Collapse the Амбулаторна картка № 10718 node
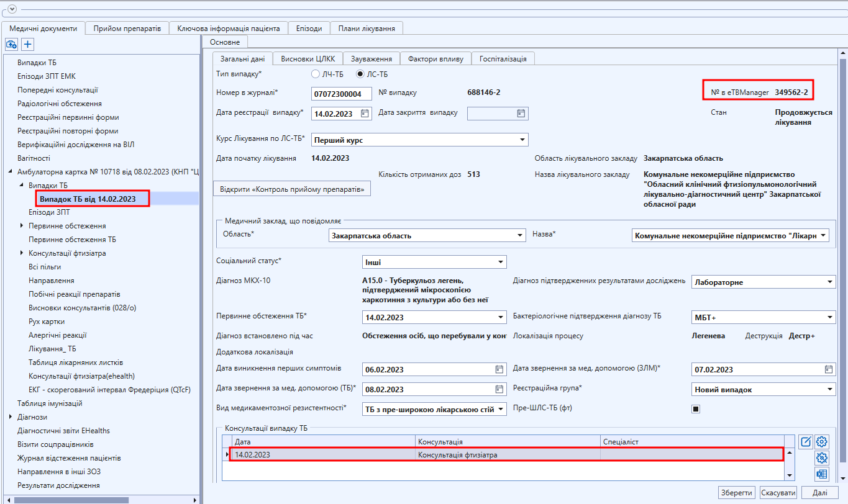848x504 pixels. [11, 172]
